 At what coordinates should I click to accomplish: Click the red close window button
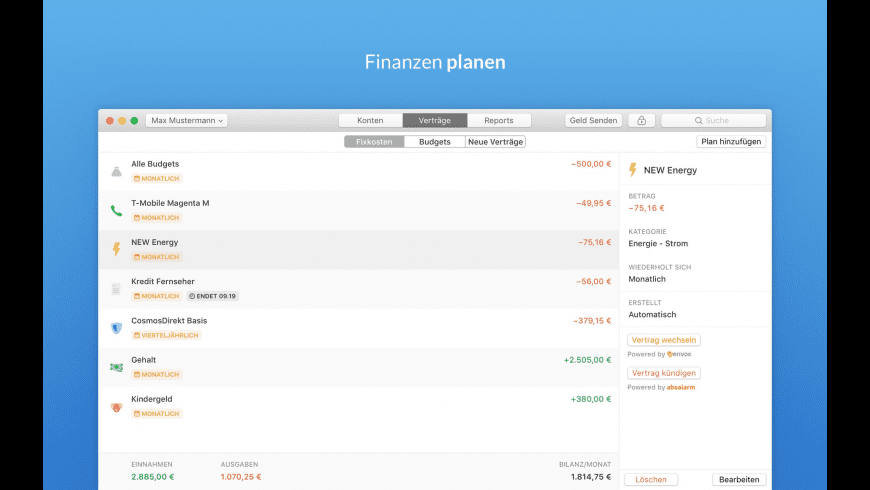pos(110,120)
